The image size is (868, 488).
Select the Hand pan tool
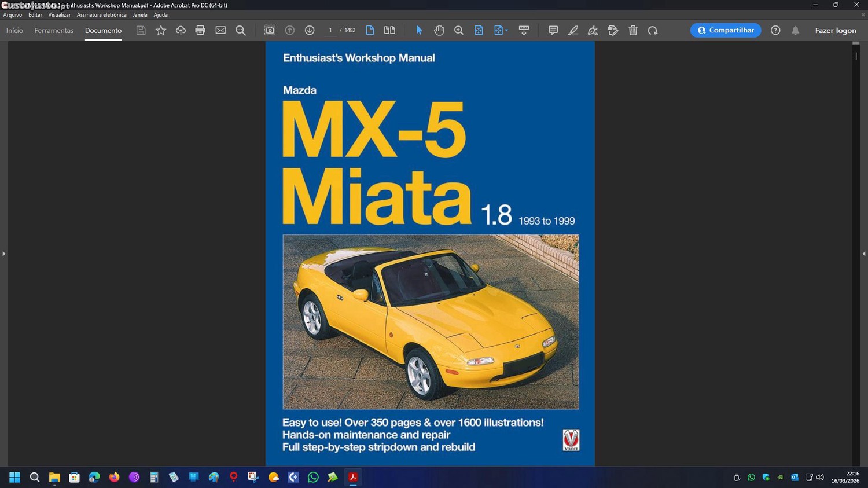(439, 30)
